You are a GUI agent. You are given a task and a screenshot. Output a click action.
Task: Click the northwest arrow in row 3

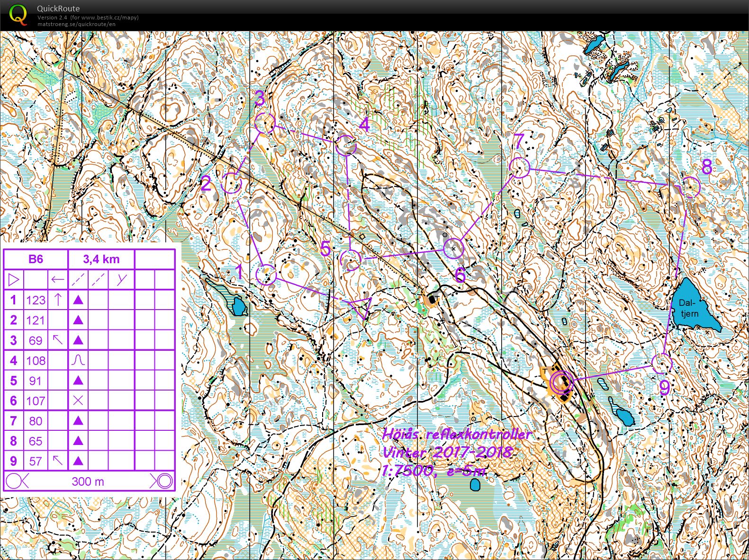point(58,340)
